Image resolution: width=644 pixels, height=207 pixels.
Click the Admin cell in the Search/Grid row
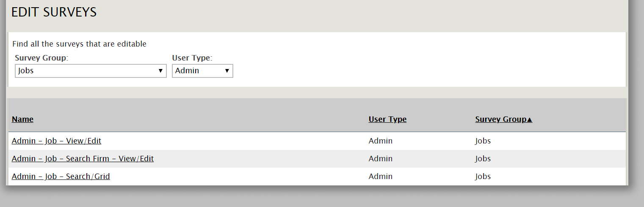[x=381, y=177]
